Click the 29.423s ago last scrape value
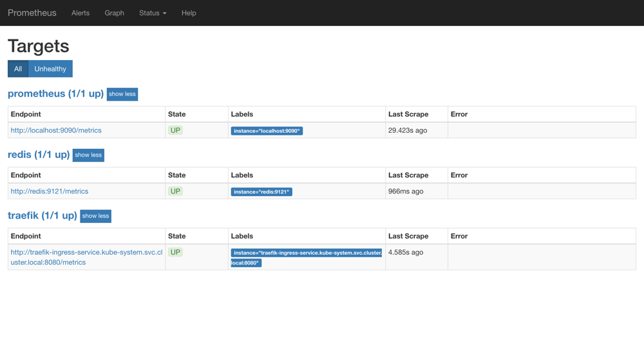 [408, 130]
